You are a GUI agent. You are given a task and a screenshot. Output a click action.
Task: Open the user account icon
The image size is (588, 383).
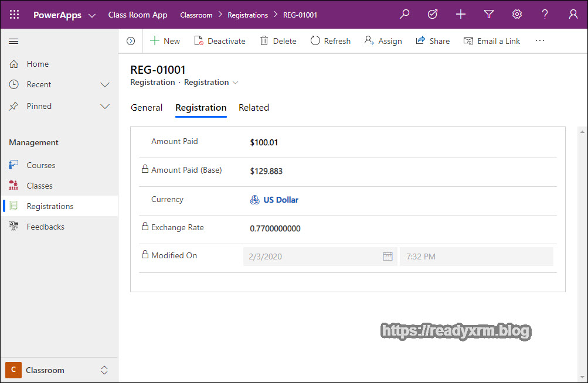(573, 15)
